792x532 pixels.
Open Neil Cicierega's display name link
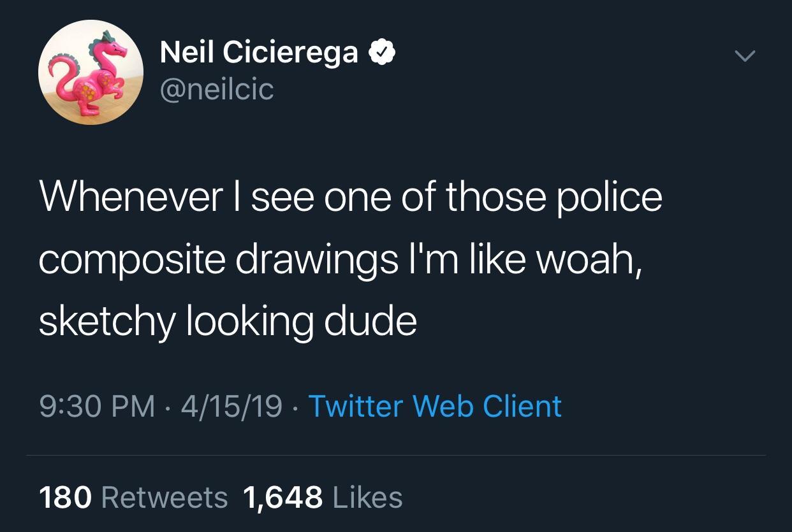click(x=259, y=52)
